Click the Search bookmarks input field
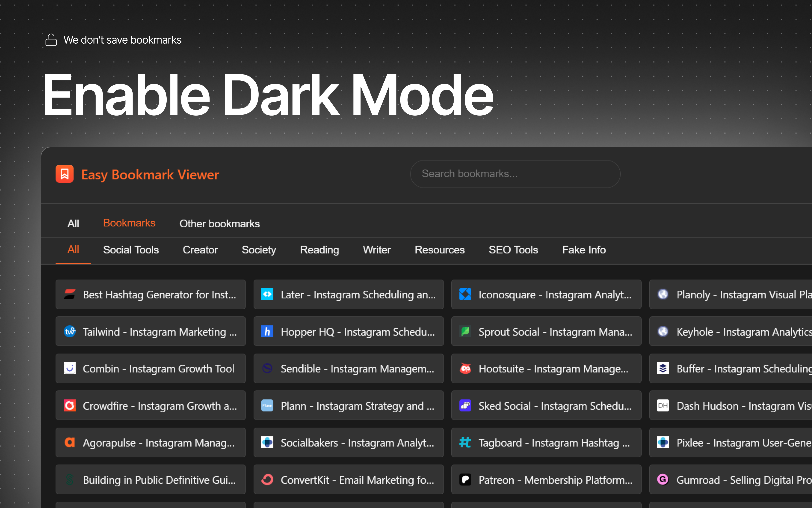The height and width of the screenshot is (508, 812). [x=515, y=174]
